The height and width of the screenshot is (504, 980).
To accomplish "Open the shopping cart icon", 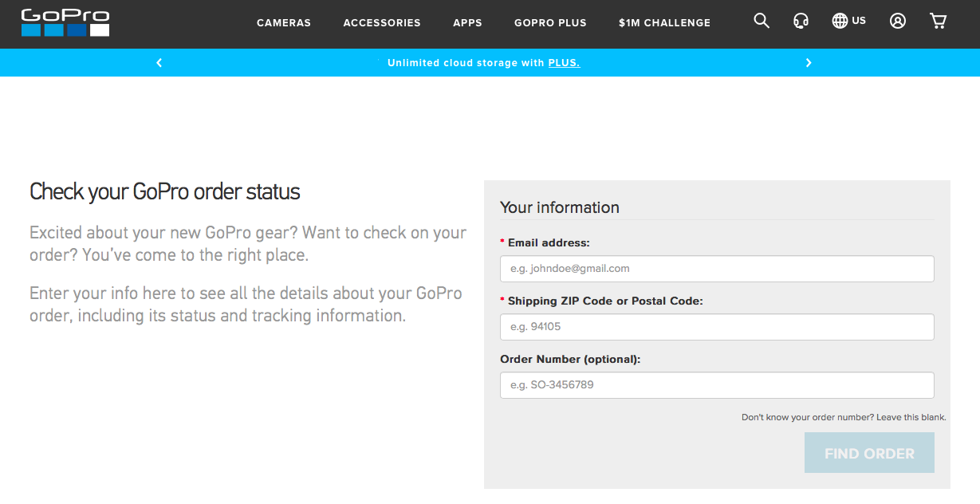I will (x=939, y=21).
